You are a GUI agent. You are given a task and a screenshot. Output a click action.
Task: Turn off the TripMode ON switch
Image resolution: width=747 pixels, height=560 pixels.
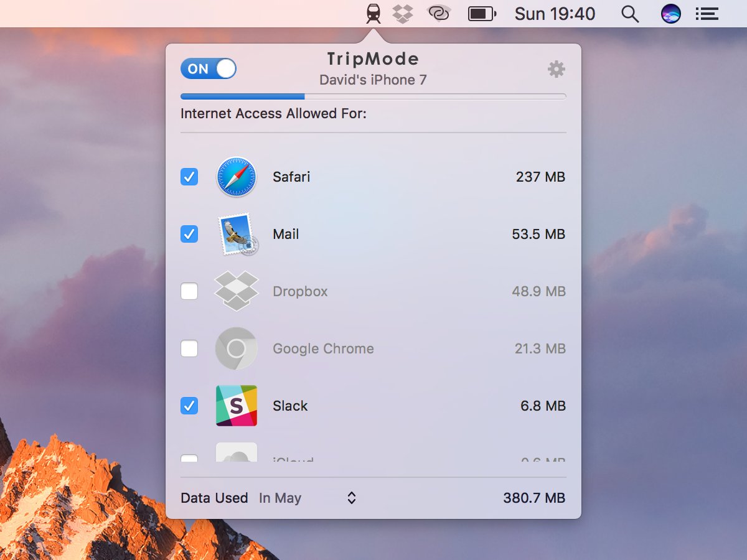[209, 68]
